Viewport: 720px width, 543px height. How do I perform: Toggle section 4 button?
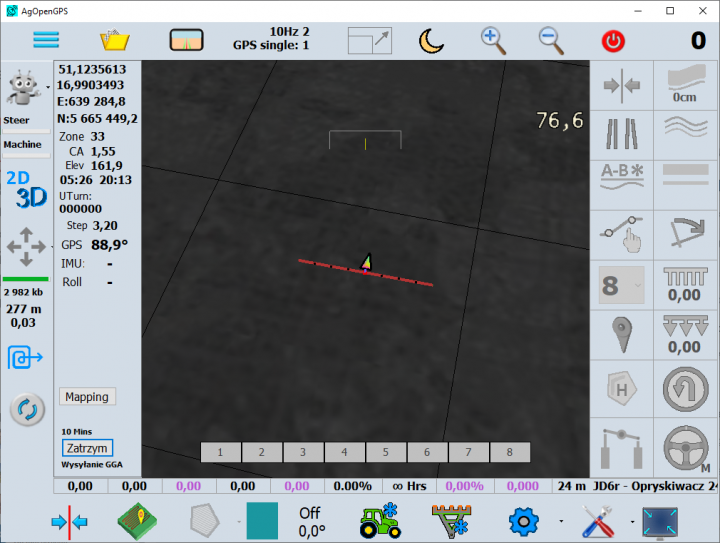pyautogui.click(x=344, y=452)
